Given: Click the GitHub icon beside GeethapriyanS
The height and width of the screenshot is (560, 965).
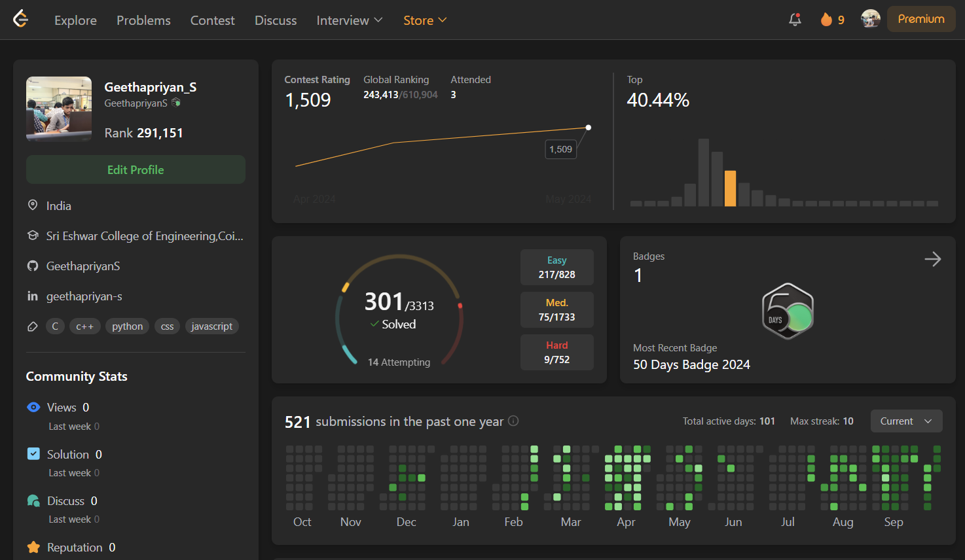Looking at the screenshot, I should [33, 266].
